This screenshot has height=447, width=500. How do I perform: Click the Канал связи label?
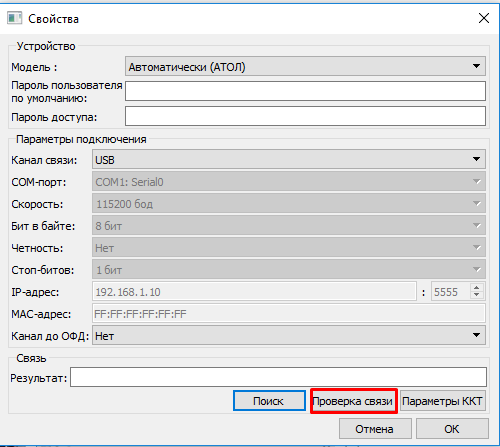(44, 160)
